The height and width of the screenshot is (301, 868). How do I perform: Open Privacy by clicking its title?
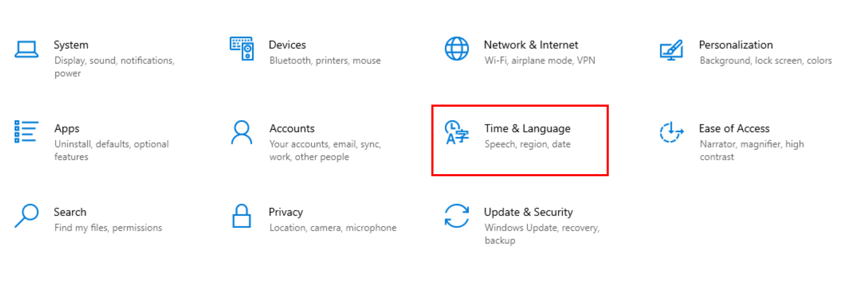286,212
